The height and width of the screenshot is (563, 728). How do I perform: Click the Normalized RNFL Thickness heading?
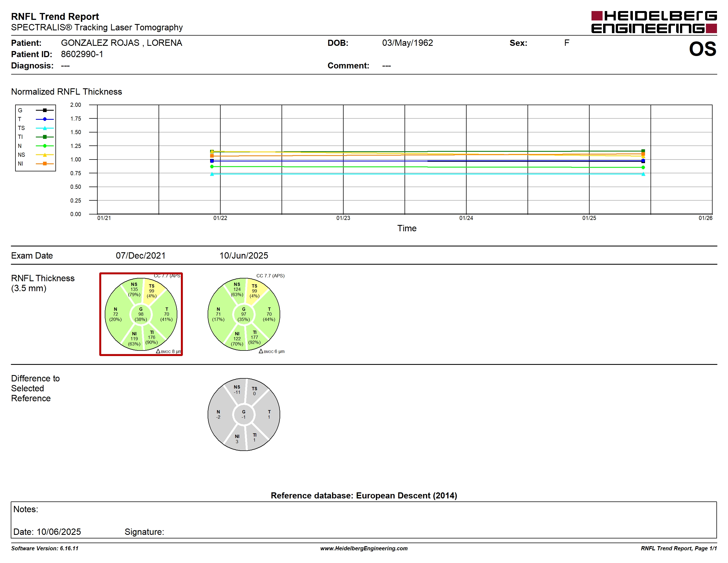[67, 92]
